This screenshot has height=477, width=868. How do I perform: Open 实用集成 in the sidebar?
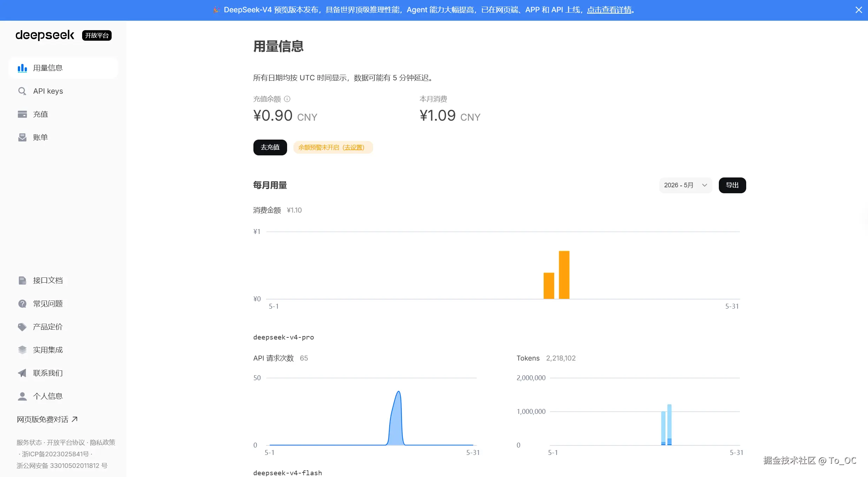pos(63,350)
